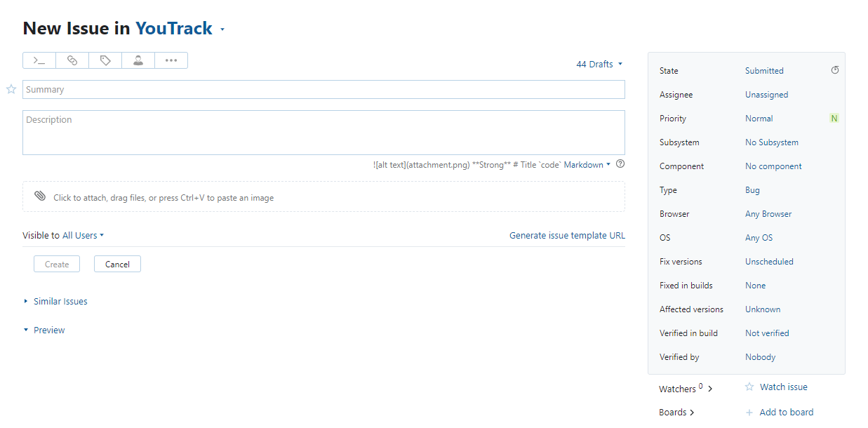Click the green N priority badge

834,118
